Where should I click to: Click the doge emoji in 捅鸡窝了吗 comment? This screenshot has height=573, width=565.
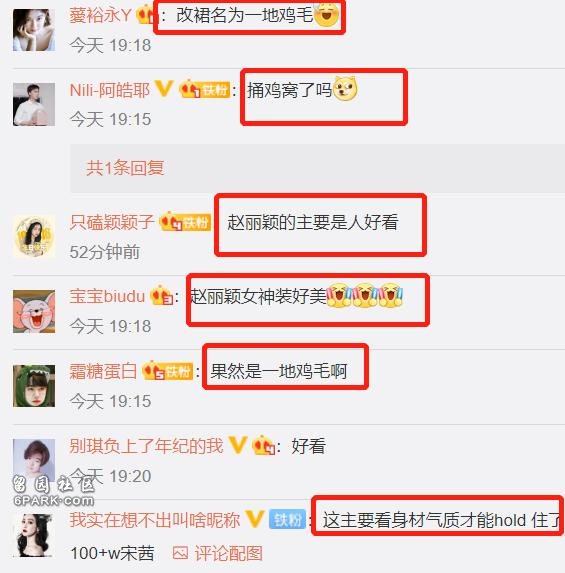click(x=345, y=89)
